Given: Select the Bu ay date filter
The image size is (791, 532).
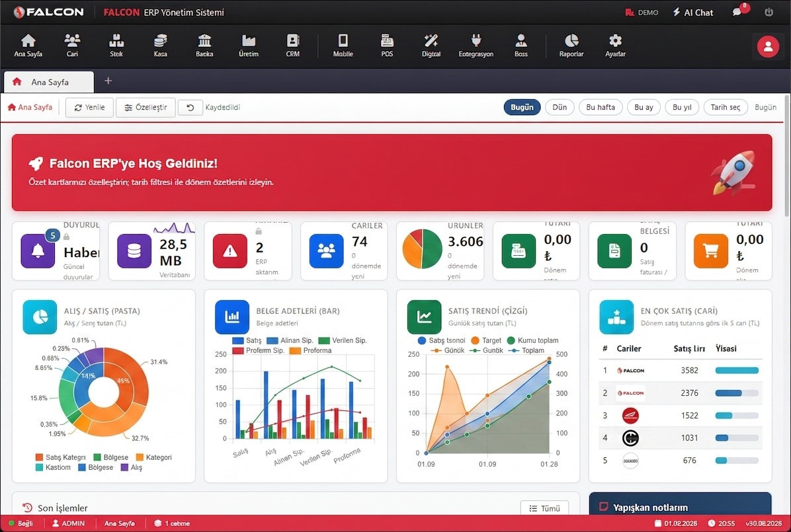Looking at the screenshot, I should 644,107.
